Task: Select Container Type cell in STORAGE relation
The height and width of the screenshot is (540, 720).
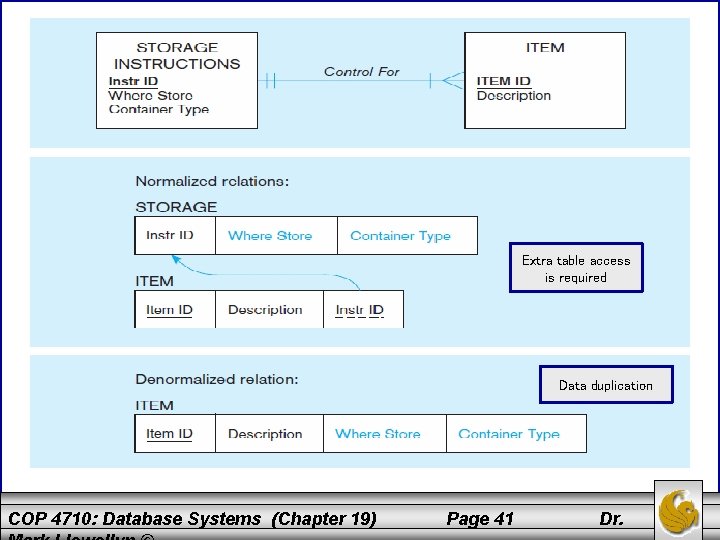Action: [407, 236]
